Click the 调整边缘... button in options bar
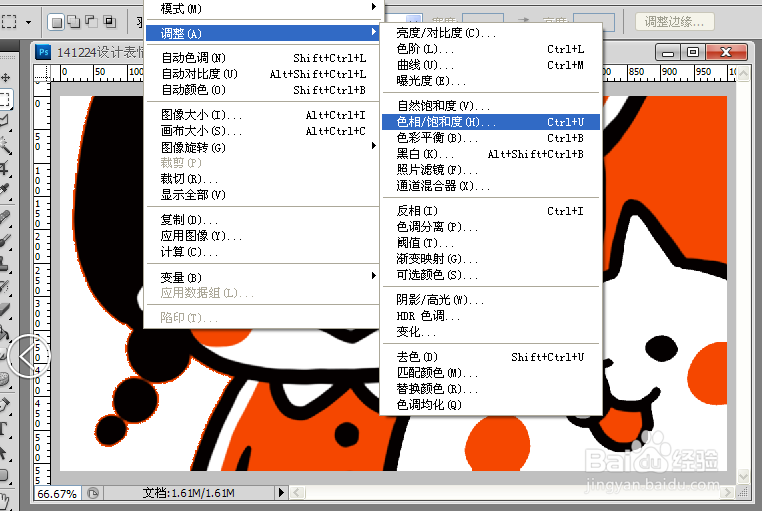Viewport: 762px width, 511px height. [x=675, y=22]
